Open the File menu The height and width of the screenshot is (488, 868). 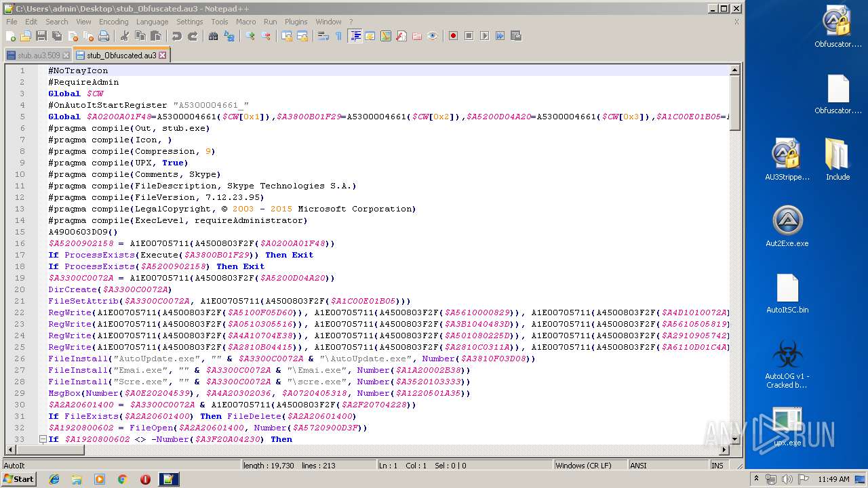point(12,22)
